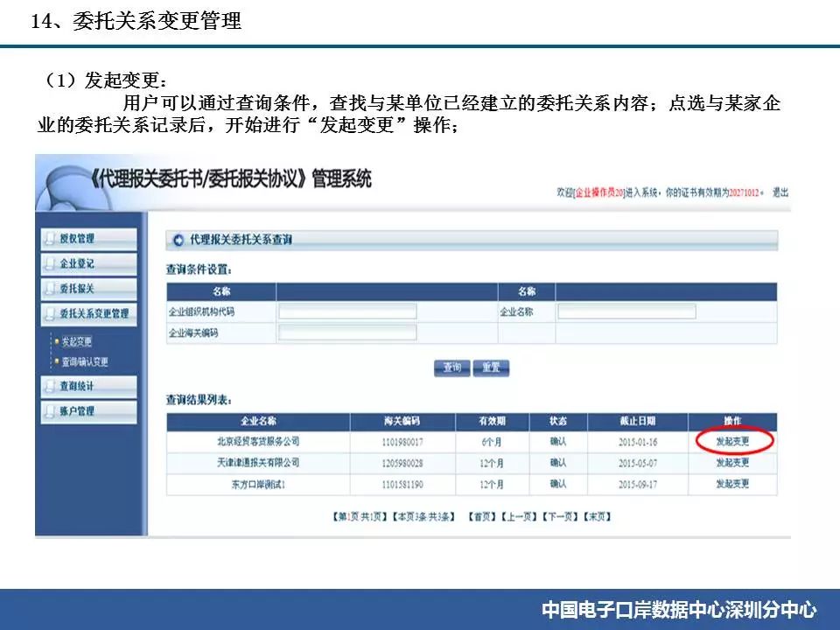Image resolution: width=840 pixels, height=630 pixels.
Task: Click 发起变更 for 北京经贸客货服务公司
Action: (732, 441)
